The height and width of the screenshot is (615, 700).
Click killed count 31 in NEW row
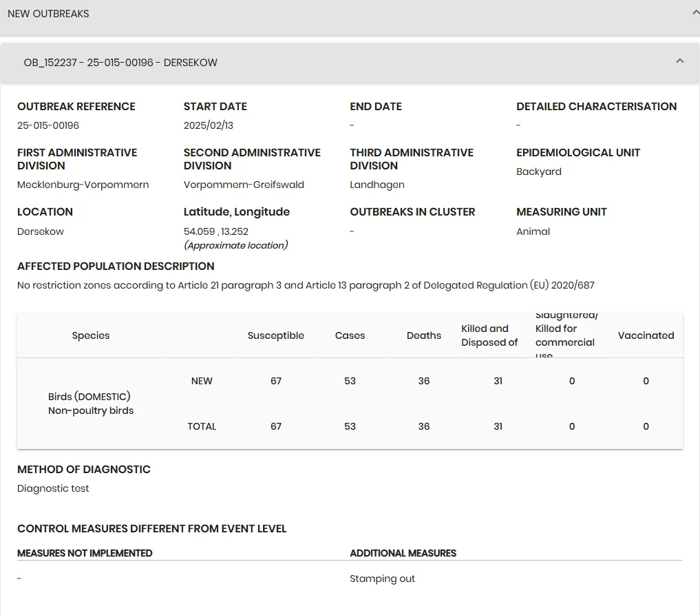(x=498, y=381)
